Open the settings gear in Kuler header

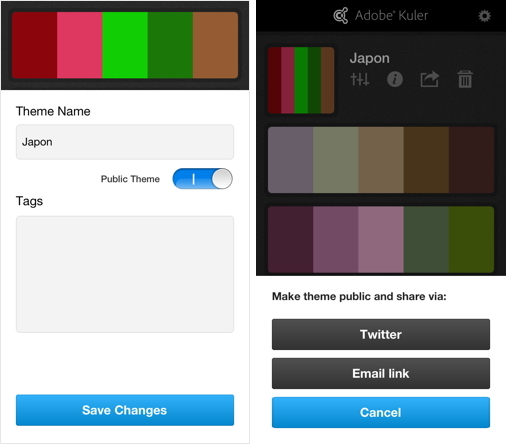pos(484,16)
